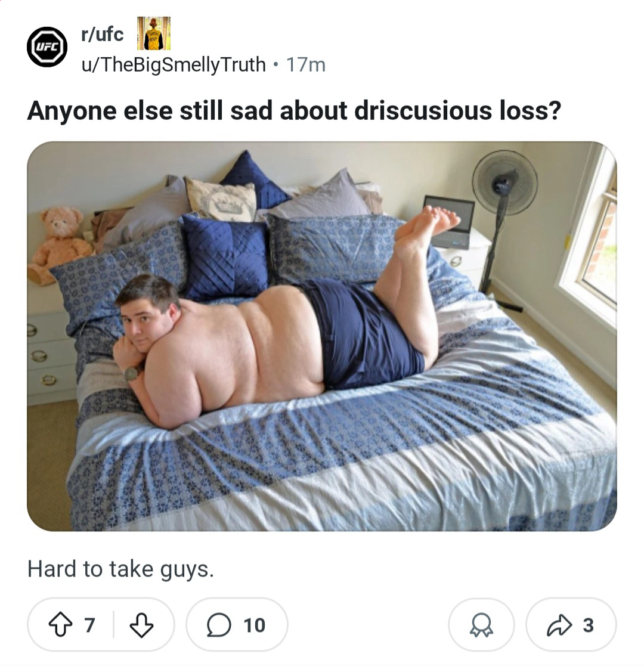
Task: Downvote the post
Action: click(x=141, y=625)
